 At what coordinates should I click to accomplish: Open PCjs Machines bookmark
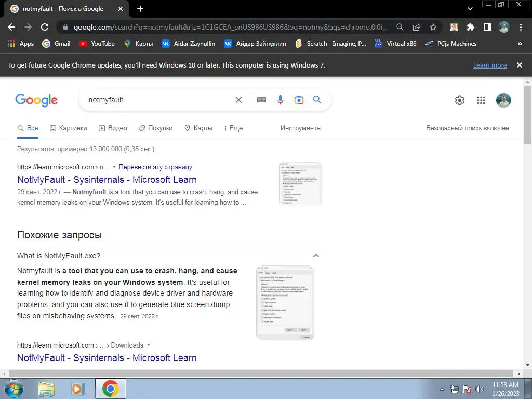[450, 44]
